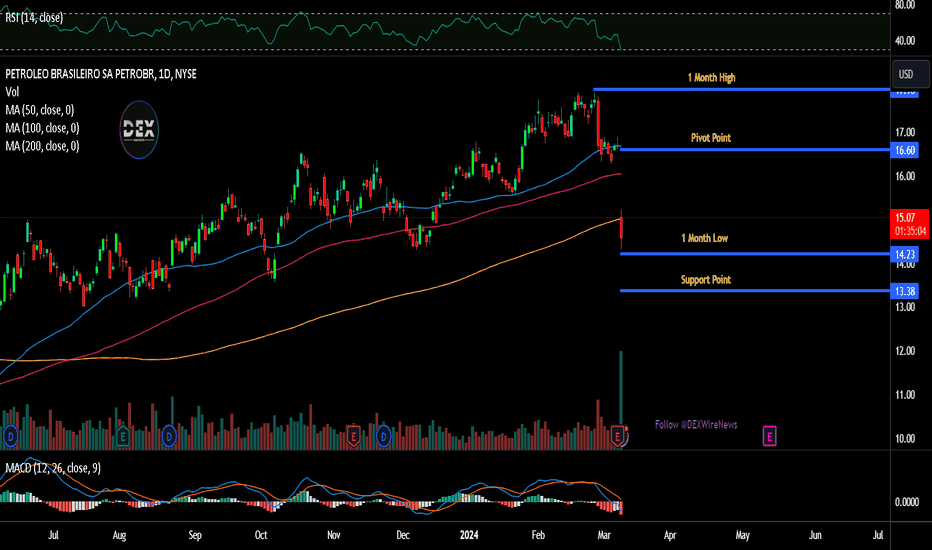
Task: Click the dividend marker between Aug and Sep
Action: (x=169, y=437)
